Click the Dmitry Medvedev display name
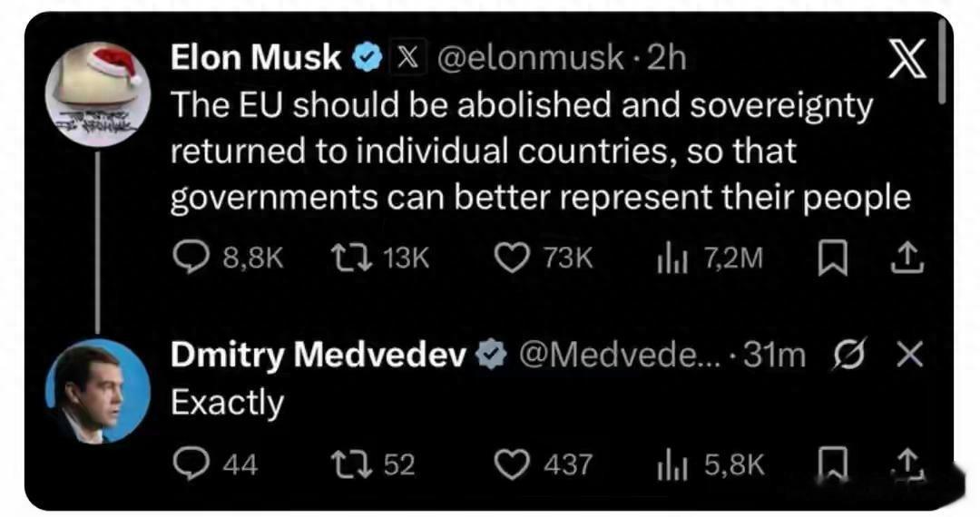The image size is (980, 517). coord(318,356)
